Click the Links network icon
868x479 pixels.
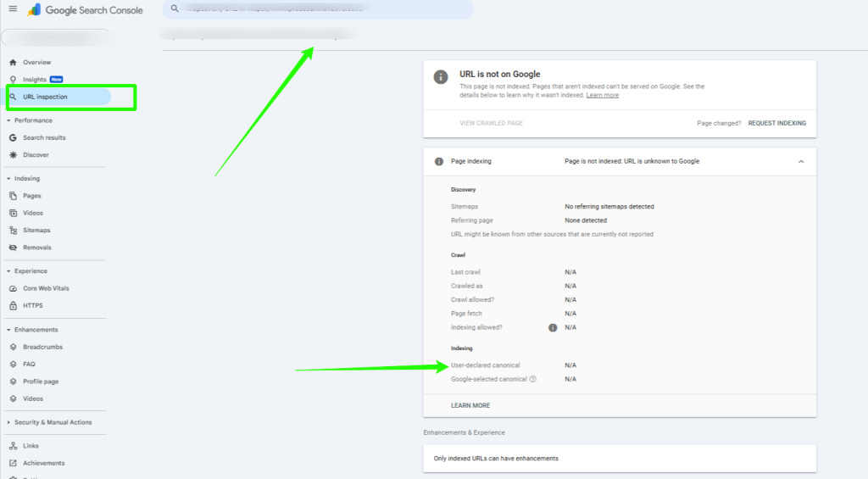point(14,446)
